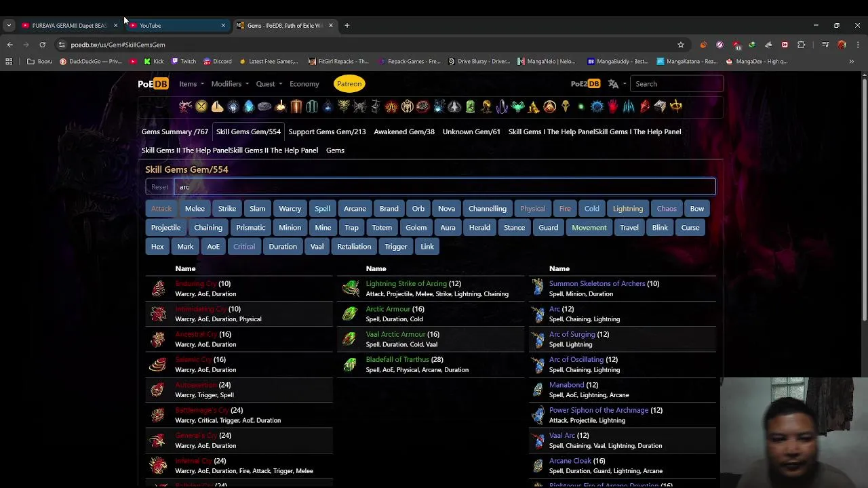Click the browser address bar URL
868x488 pixels.
(x=118, y=45)
